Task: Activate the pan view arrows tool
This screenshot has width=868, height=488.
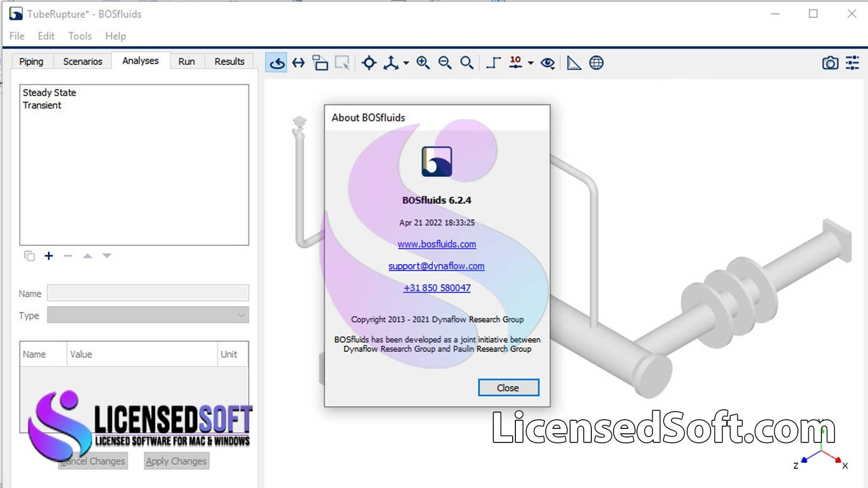Action: point(298,63)
